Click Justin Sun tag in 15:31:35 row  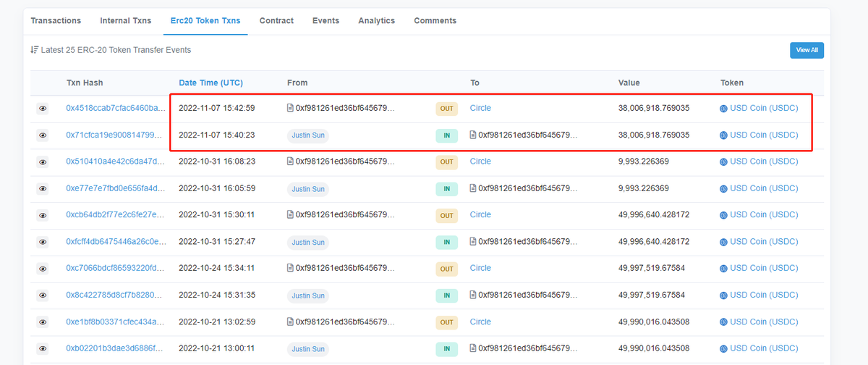[x=308, y=295]
